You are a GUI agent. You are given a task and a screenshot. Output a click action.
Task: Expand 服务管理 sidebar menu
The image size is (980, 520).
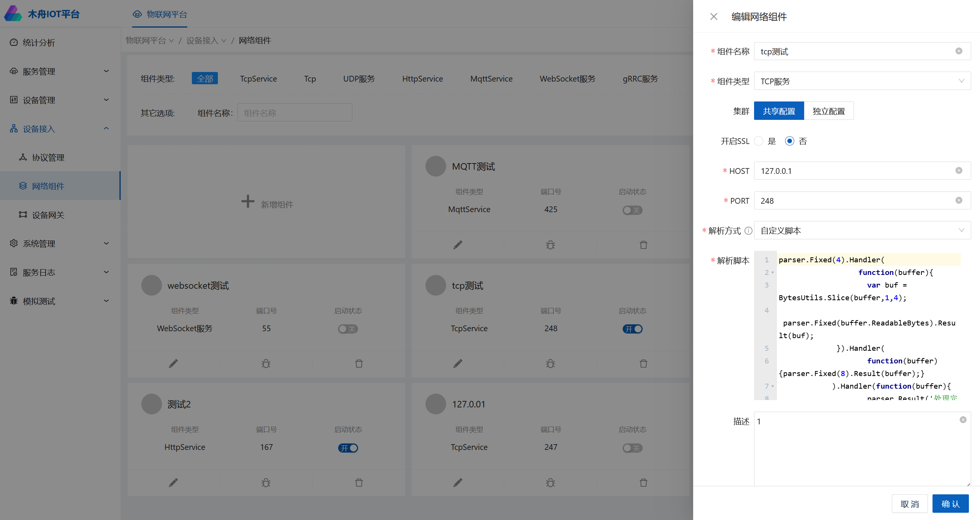coord(60,71)
